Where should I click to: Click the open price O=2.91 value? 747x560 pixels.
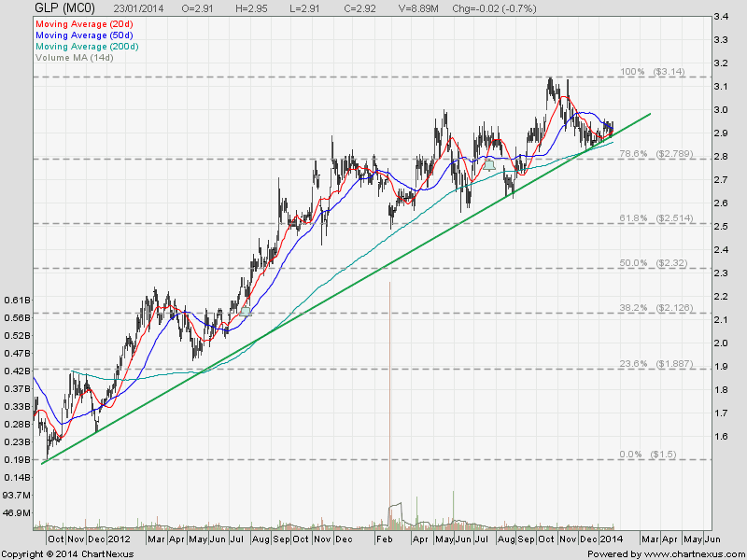coord(198,8)
